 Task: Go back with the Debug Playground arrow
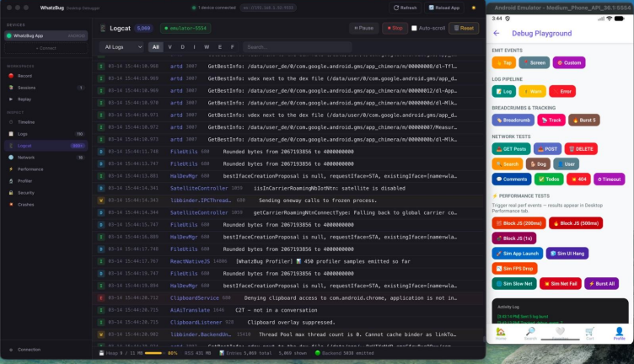pyautogui.click(x=497, y=33)
